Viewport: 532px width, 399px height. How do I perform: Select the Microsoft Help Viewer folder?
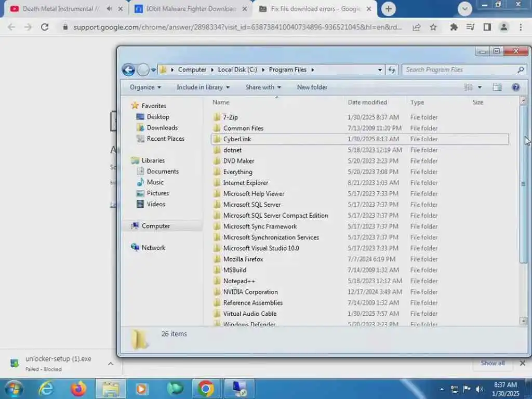(x=360, y=194)
